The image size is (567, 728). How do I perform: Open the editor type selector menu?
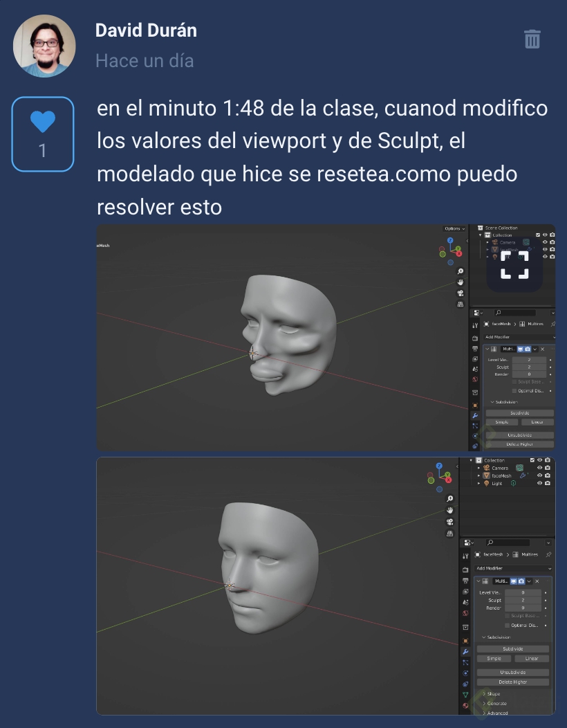[467, 543]
